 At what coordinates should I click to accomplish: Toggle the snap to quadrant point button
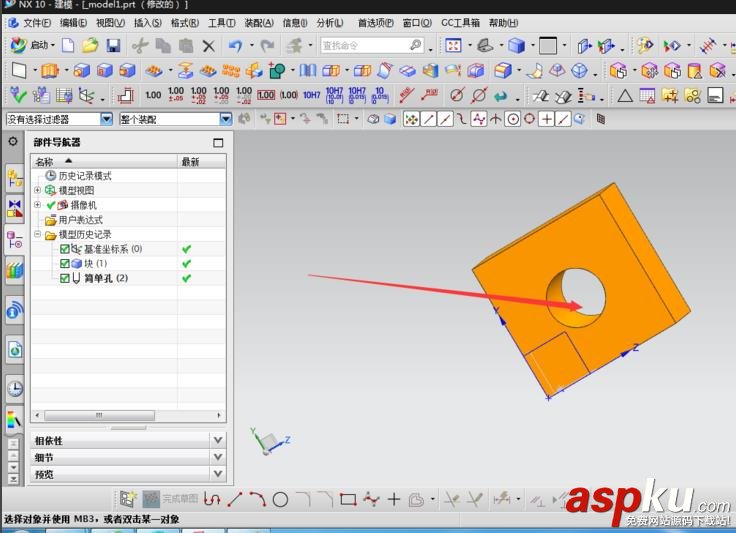[x=529, y=119]
